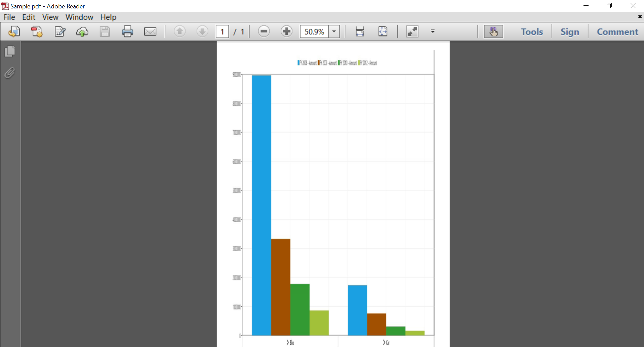Show attachments paperclip panel
Screen dimensions: 644x347
[x=10, y=73]
